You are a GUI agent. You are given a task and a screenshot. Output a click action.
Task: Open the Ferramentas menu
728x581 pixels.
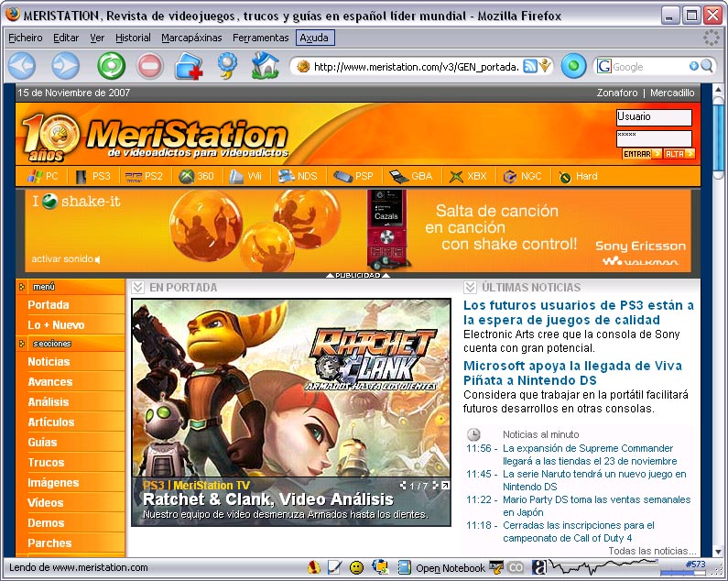pos(260,38)
